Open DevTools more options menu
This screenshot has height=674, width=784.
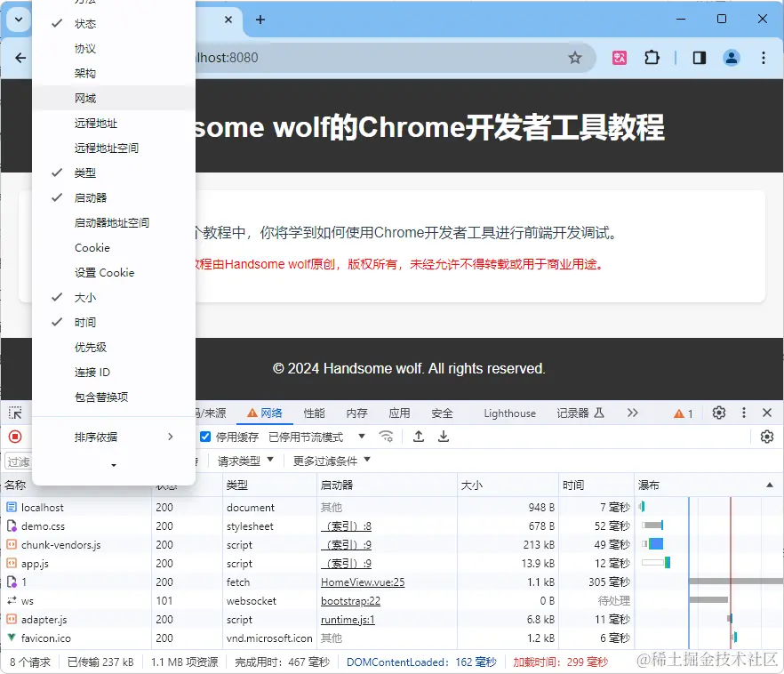[743, 413]
